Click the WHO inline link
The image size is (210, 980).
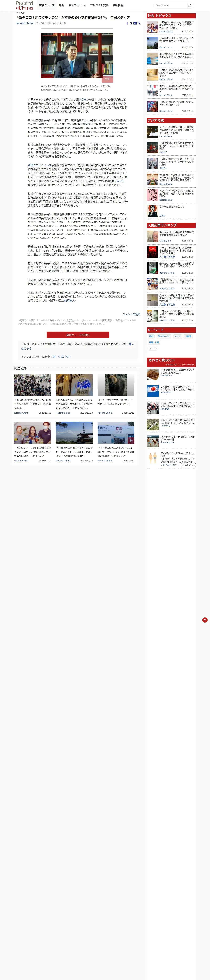pos(120,181)
